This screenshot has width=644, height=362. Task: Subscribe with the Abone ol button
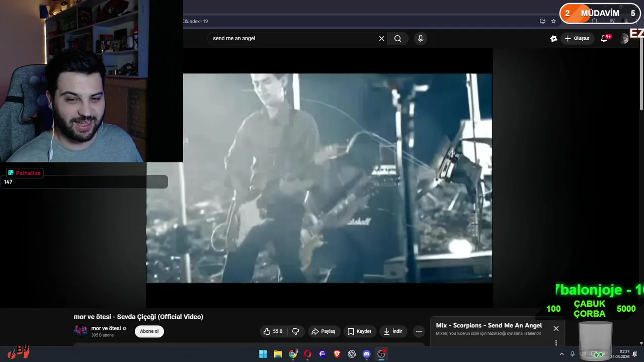point(149,331)
